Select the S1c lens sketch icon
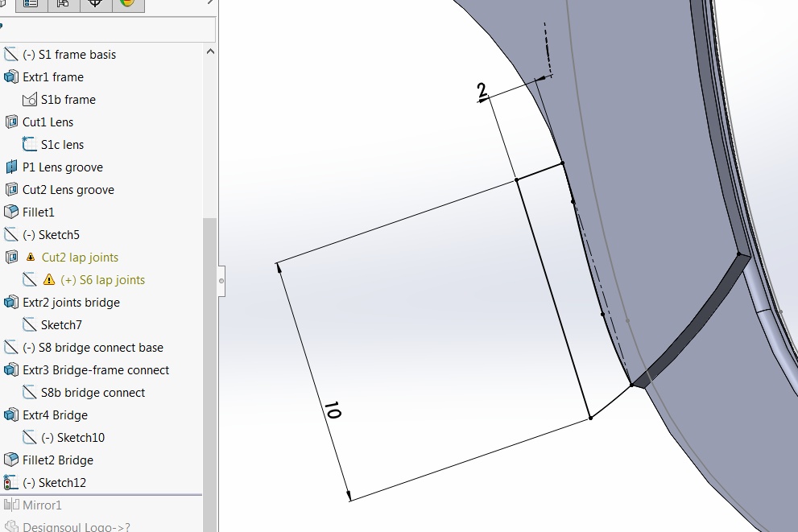The height and width of the screenshot is (532, 798). click(x=30, y=144)
